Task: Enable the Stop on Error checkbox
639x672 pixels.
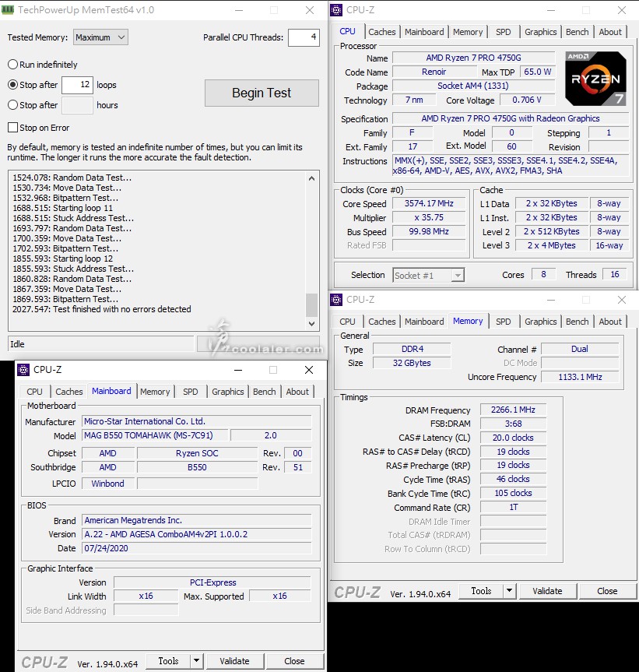Action: (13, 128)
